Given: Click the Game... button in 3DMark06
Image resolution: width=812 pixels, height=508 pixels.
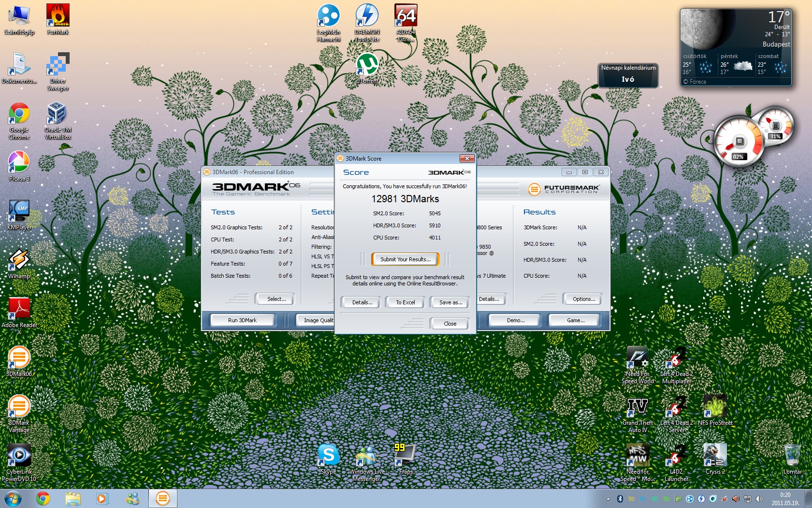Looking at the screenshot, I should click(x=575, y=320).
